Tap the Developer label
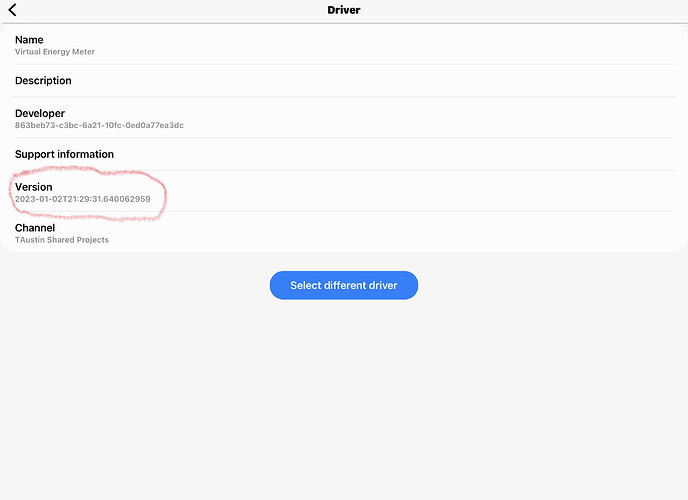 [40, 114]
